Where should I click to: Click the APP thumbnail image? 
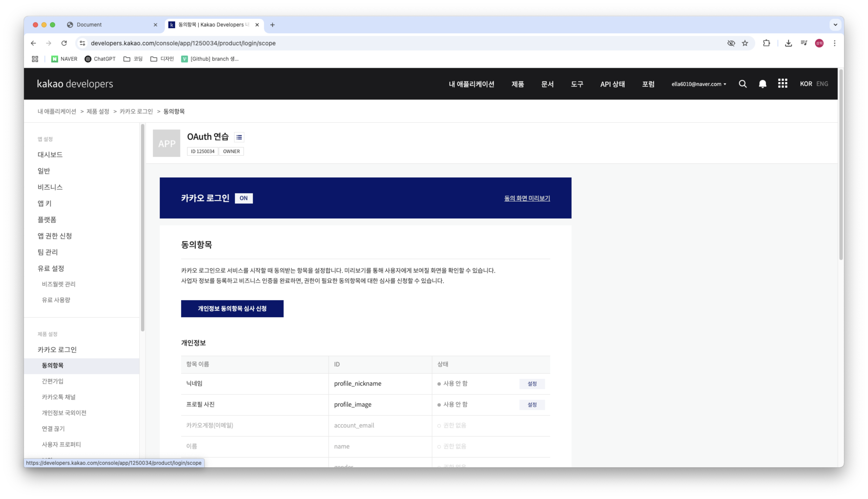point(167,143)
